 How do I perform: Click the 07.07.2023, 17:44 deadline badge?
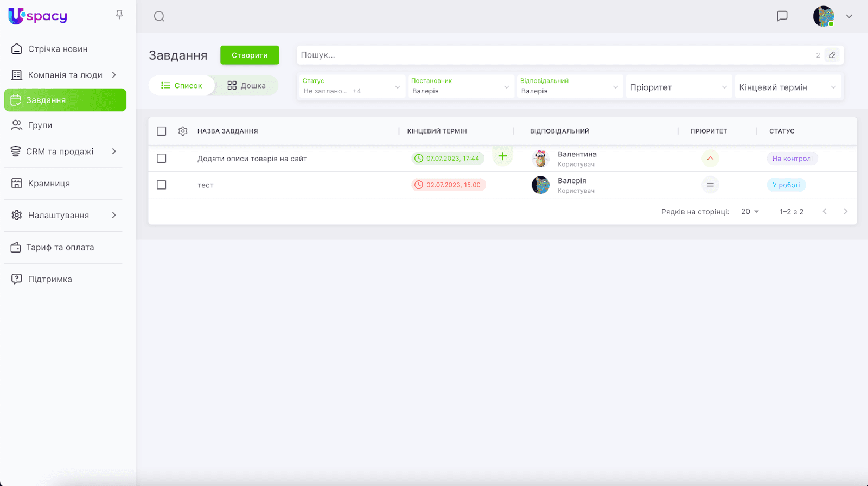coord(448,159)
